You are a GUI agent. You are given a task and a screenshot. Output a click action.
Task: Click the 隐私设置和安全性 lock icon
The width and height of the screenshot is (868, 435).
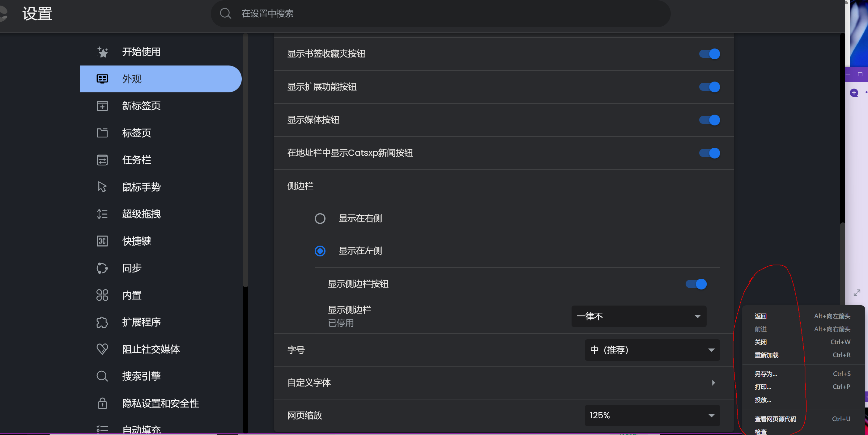(102, 403)
